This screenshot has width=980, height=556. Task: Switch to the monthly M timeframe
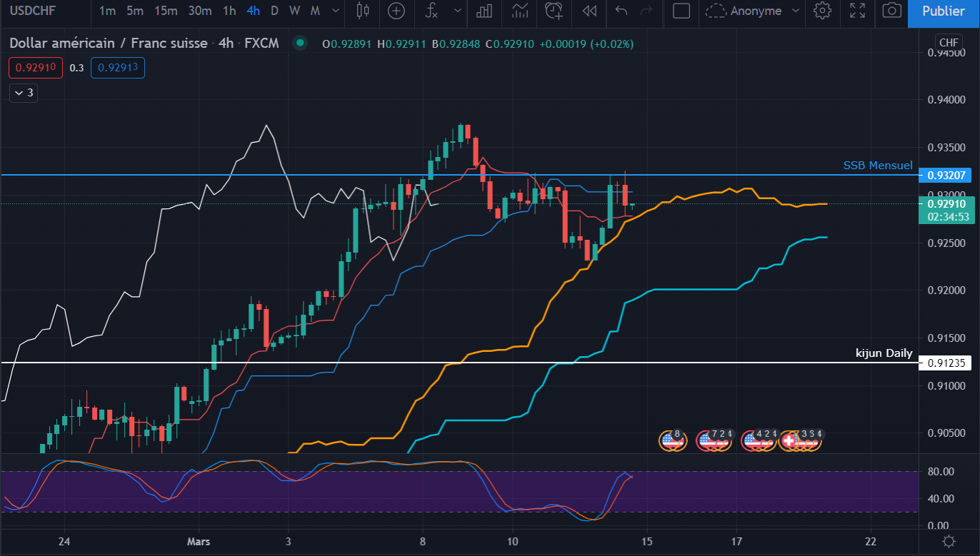pos(315,11)
